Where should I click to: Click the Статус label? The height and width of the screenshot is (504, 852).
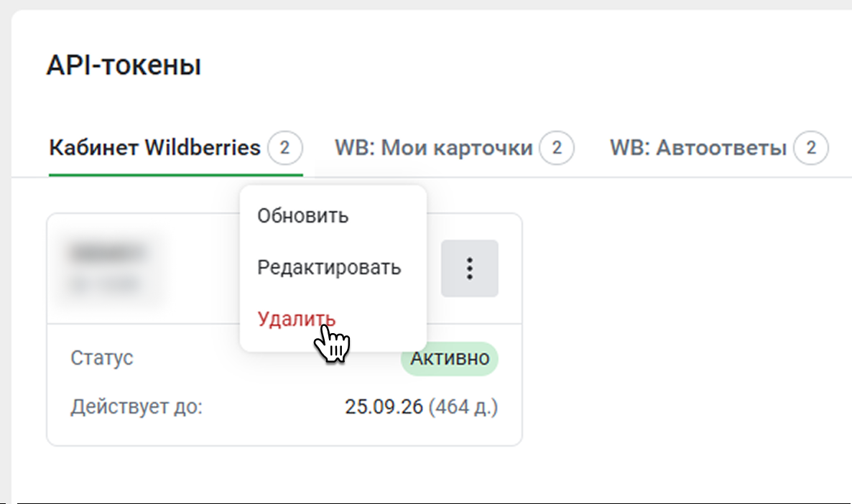click(x=102, y=358)
